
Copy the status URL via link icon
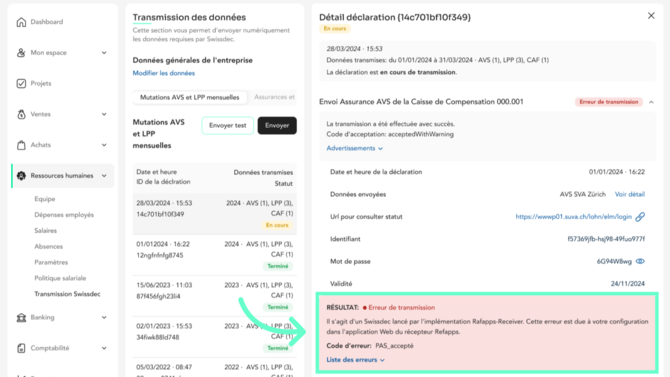pyautogui.click(x=640, y=217)
